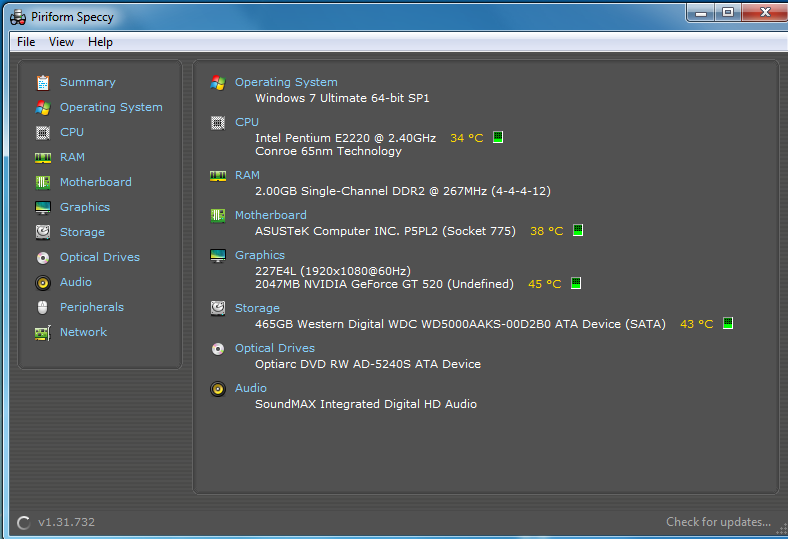
Task: Click the Audio speaker icon in sidebar
Action: (43, 283)
